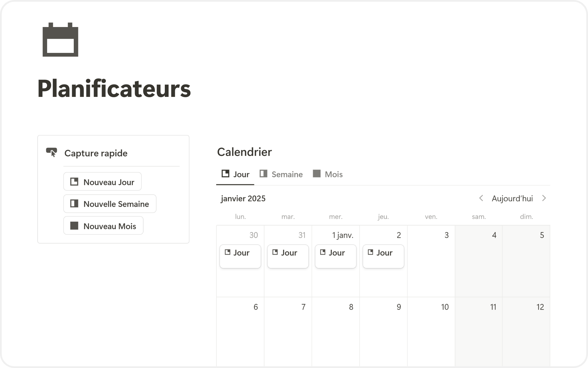Open the Jour entry on January 2
Screen dimensions: 588x368
383,256
